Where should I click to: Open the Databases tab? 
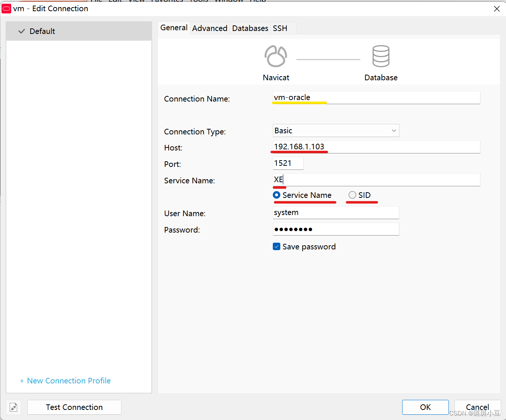click(x=250, y=28)
